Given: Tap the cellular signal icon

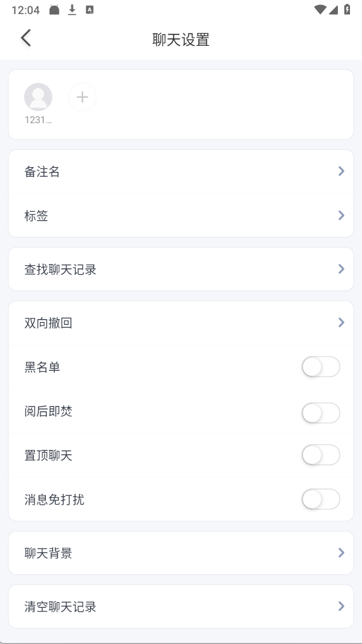Looking at the screenshot, I should pyautogui.click(x=334, y=10).
